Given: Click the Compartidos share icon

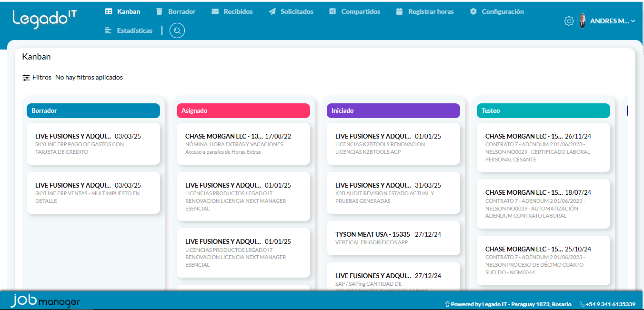Looking at the screenshot, I should 332,11.
